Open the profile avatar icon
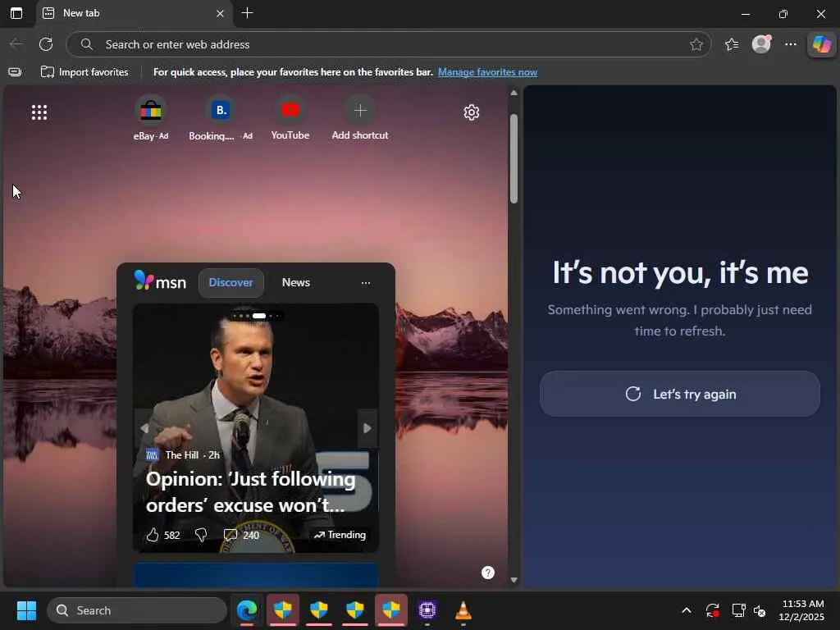 click(x=761, y=44)
